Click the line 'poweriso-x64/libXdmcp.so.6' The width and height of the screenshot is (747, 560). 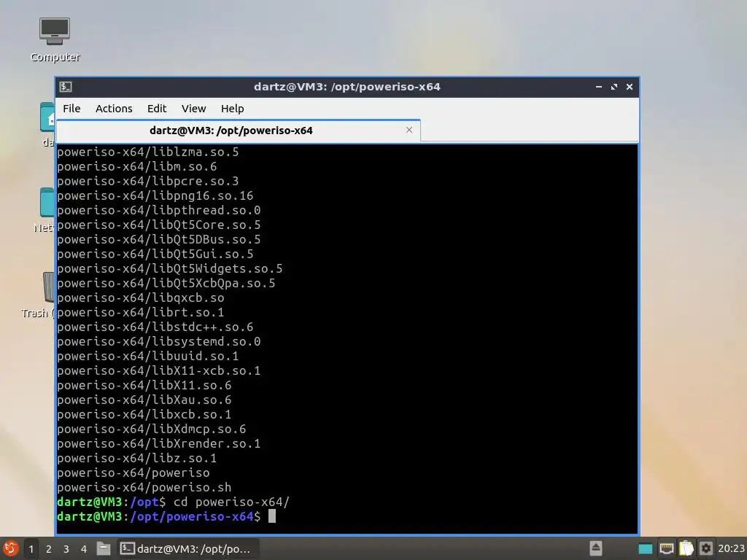coord(152,429)
